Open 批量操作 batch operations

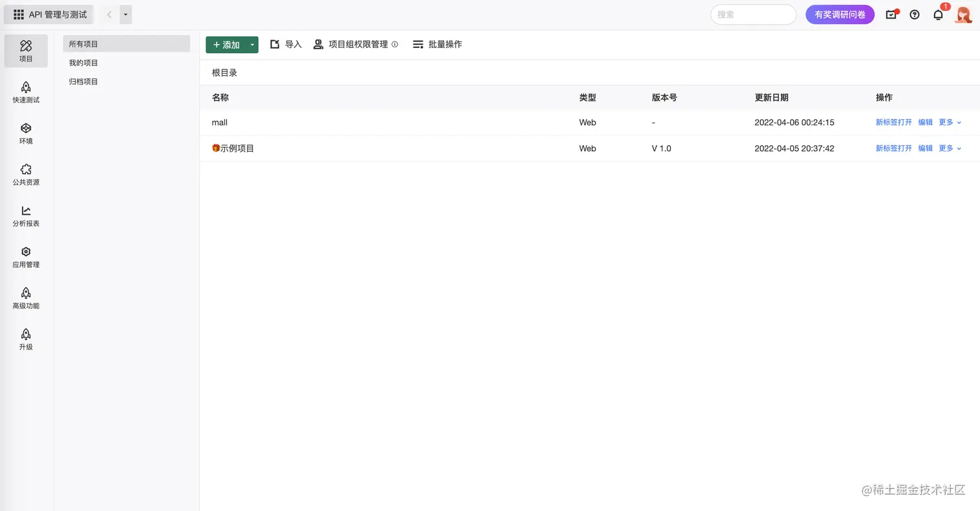tap(437, 45)
